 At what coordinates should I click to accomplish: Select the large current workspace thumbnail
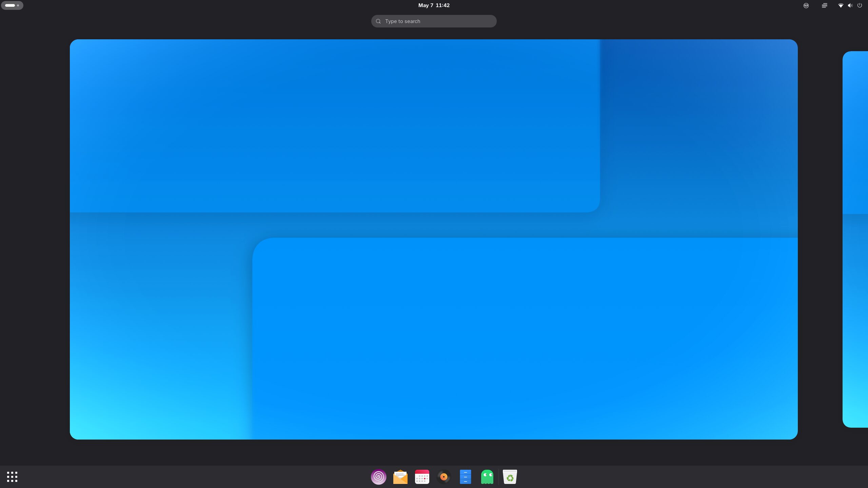pyautogui.click(x=434, y=239)
